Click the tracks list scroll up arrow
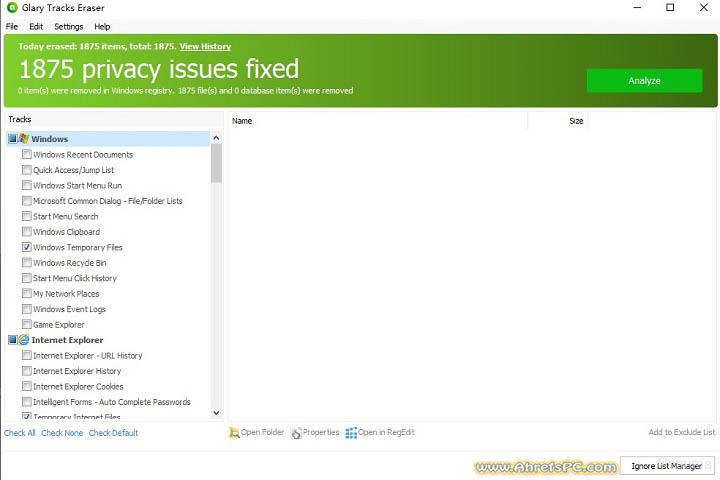The width and height of the screenshot is (720, 480). pos(216,138)
